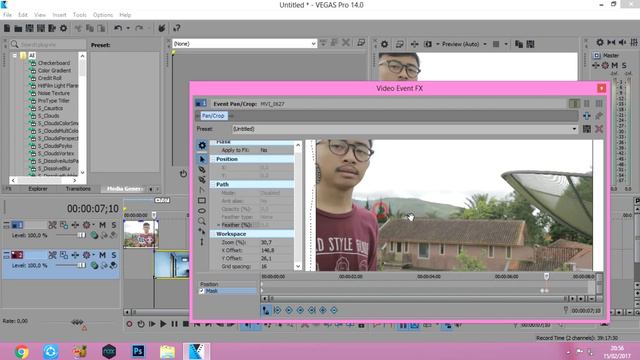Image resolution: width=640 pixels, height=360 pixels.
Task: Select the Pan/Crop chain button
Action: pos(213,116)
